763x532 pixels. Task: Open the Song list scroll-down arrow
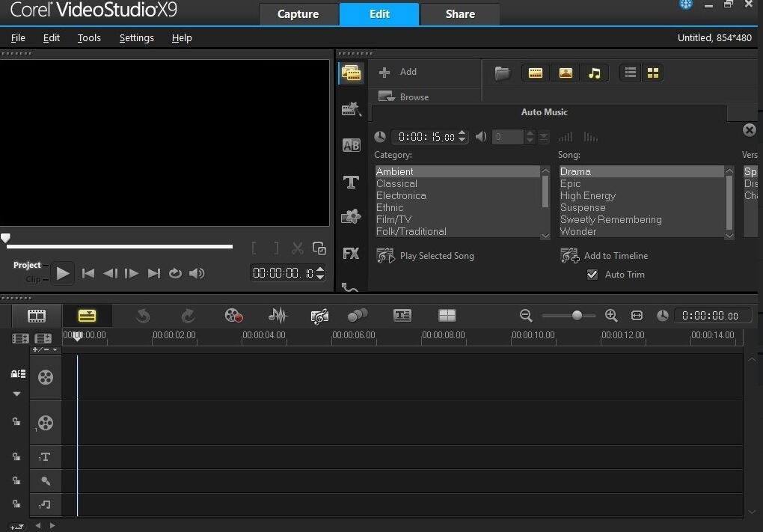(x=729, y=234)
